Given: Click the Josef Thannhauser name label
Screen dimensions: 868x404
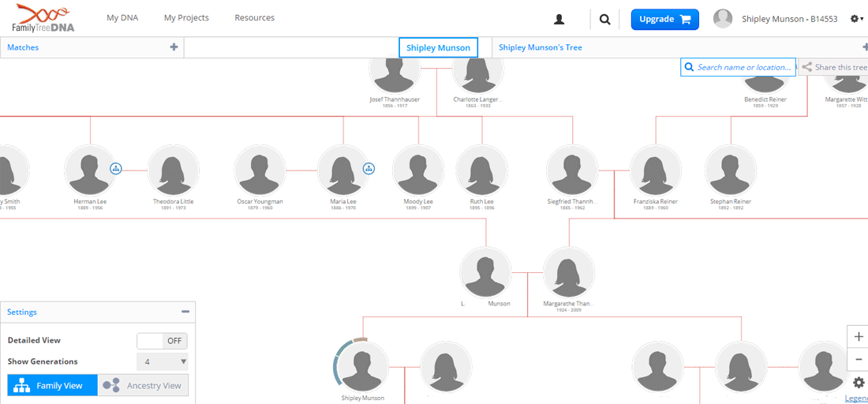Looking at the screenshot, I should coord(395,99).
